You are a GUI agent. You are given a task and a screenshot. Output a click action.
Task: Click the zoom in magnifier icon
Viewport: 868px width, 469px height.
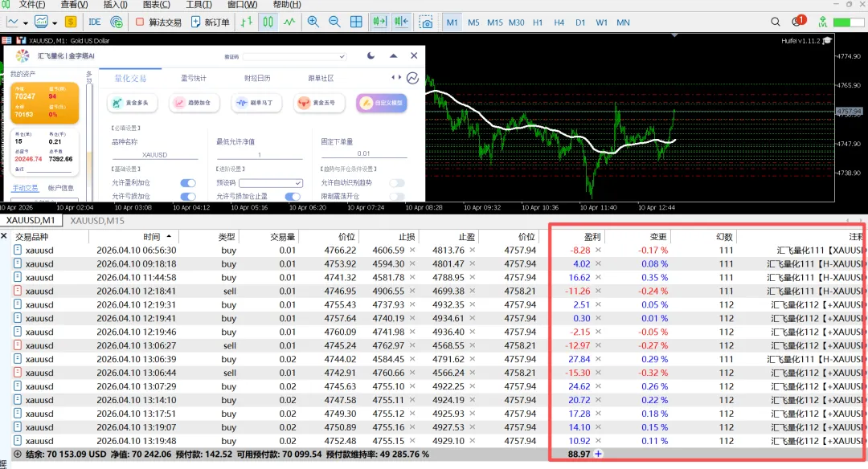(313, 22)
